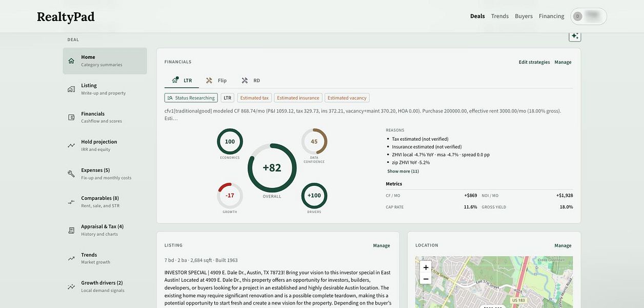Click the Flip tab hammer icon
The image size is (644, 308).
point(209,81)
